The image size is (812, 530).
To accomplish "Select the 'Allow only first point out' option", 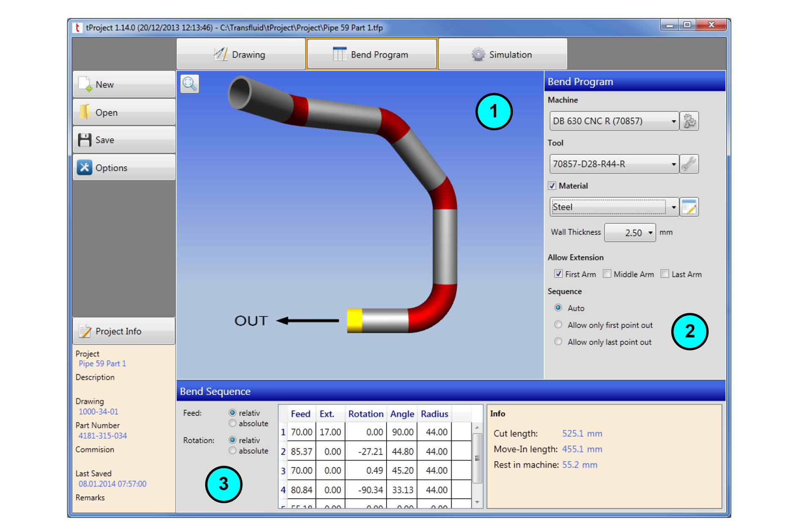I will tap(558, 325).
